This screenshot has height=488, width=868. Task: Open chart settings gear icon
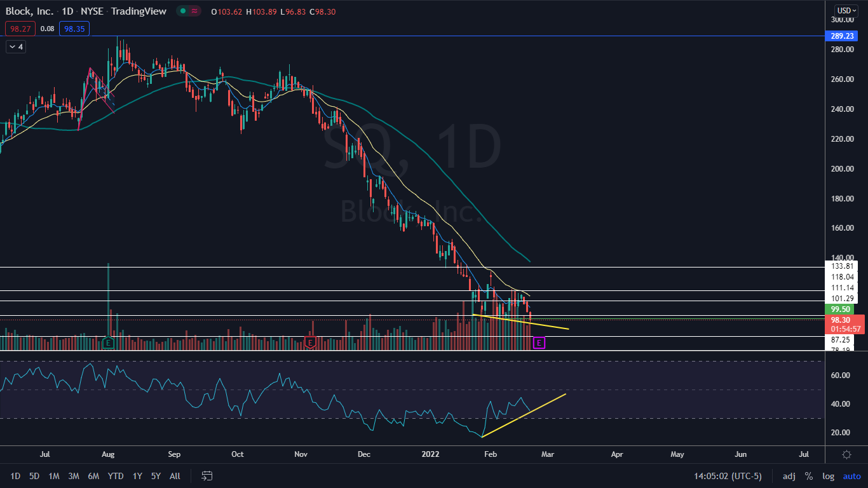pos(846,454)
